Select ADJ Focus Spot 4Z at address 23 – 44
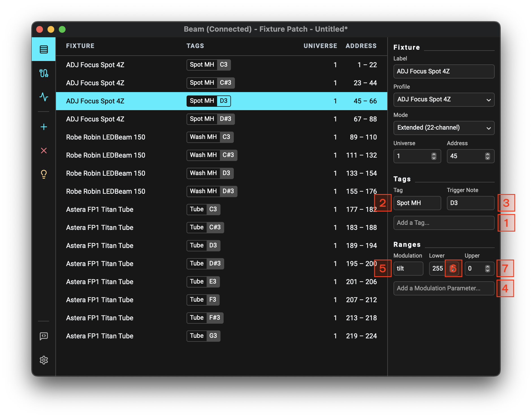Viewport: 532px width, 418px height. pyautogui.click(x=222, y=83)
